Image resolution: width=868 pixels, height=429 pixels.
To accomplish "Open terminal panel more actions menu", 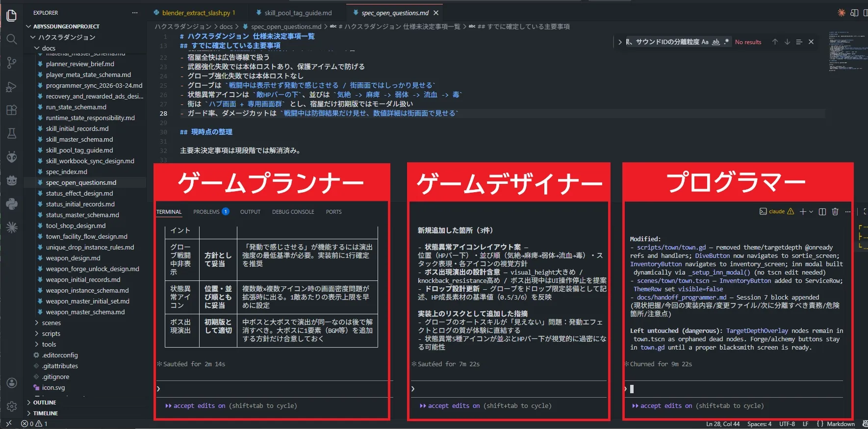I will pyautogui.click(x=848, y=212).
